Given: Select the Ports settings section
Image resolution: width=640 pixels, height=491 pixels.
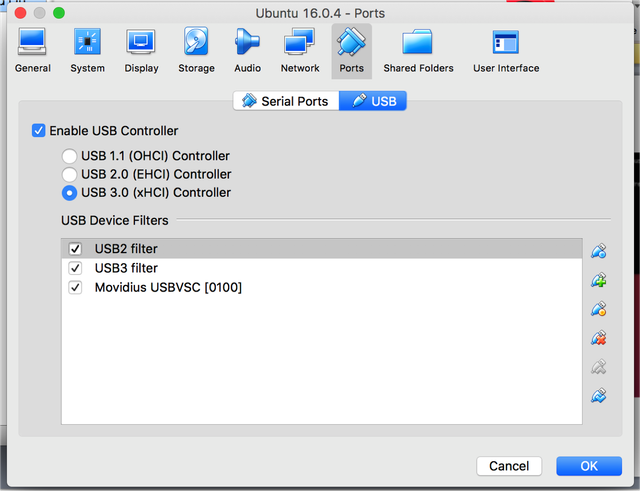Looking at the screenshot, I should coord(351,51).
